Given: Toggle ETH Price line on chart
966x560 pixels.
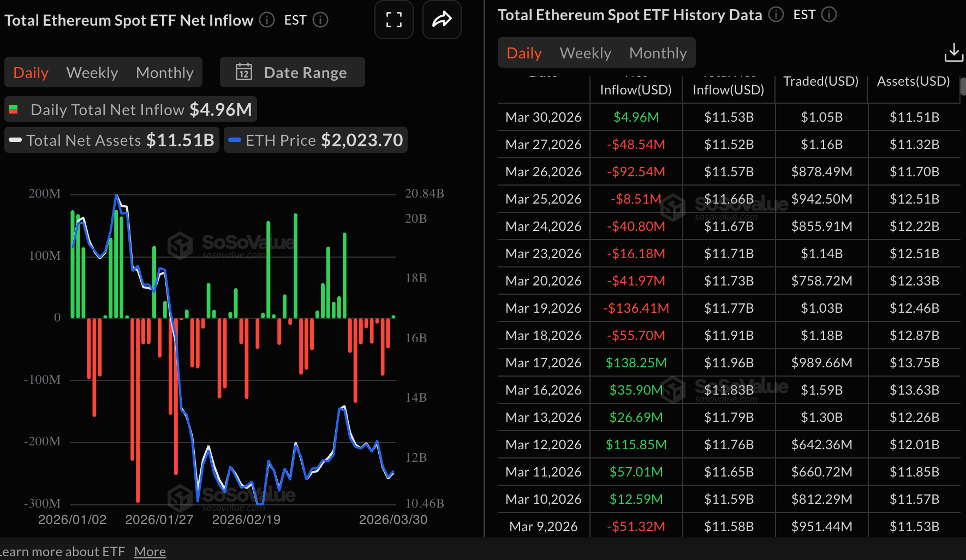Looking at the screenshot, I should [315, 140].
